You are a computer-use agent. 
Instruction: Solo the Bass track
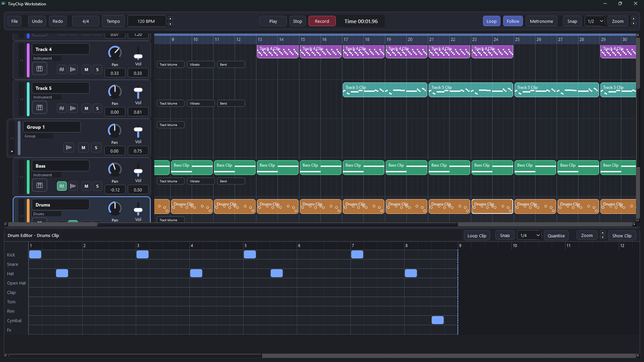click(98, 186)
